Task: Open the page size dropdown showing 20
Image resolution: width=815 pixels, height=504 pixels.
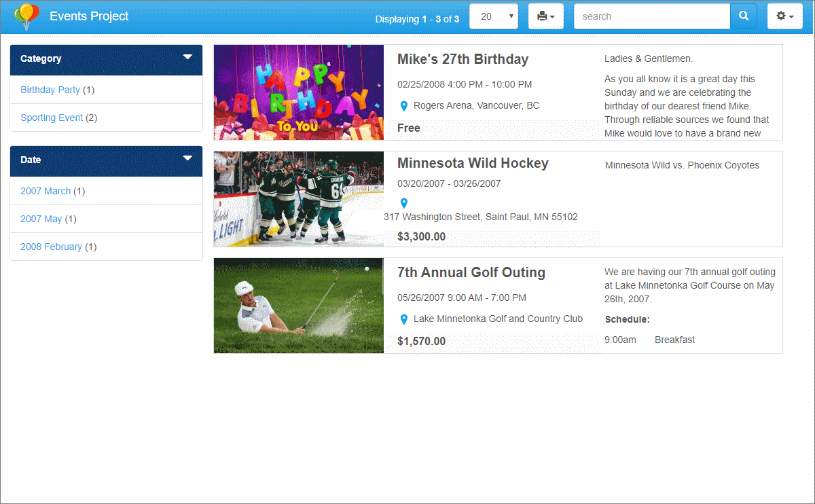Action: click(x=494, y=16)
